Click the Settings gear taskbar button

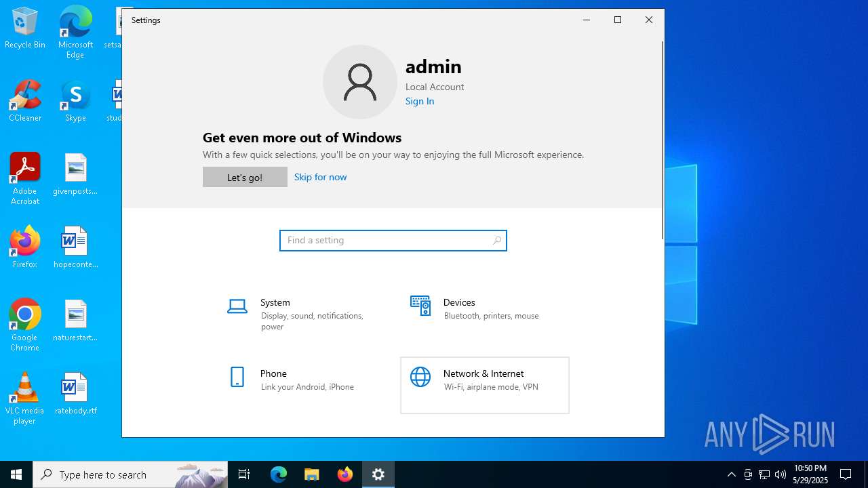pyautogui.click(x=378, y=474)
